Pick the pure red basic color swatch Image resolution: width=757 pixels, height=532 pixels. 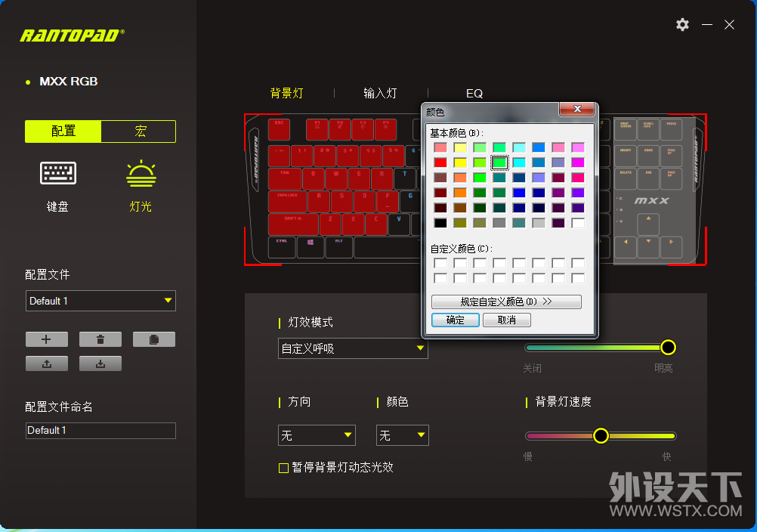pyautogui.click(x=440, y=162)
